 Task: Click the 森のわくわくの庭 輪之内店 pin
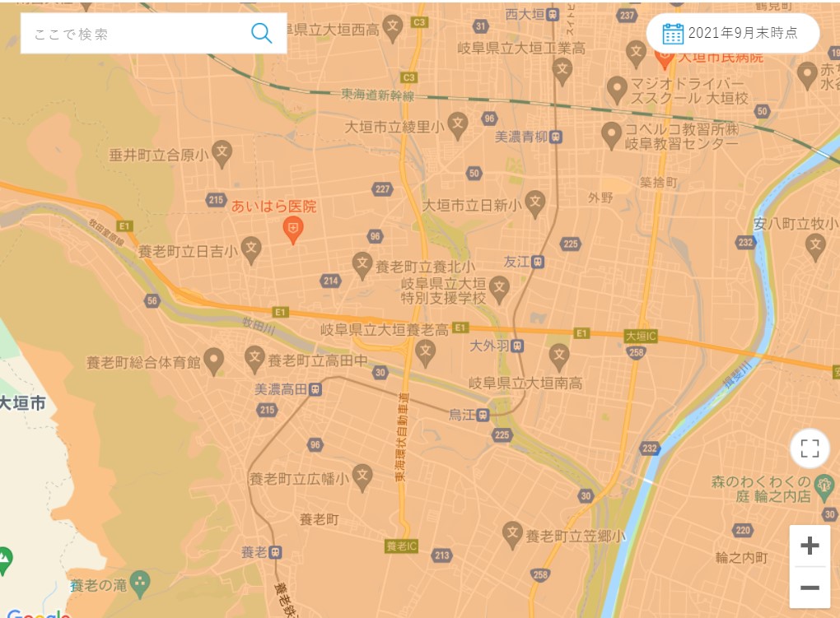click(824, 486)
